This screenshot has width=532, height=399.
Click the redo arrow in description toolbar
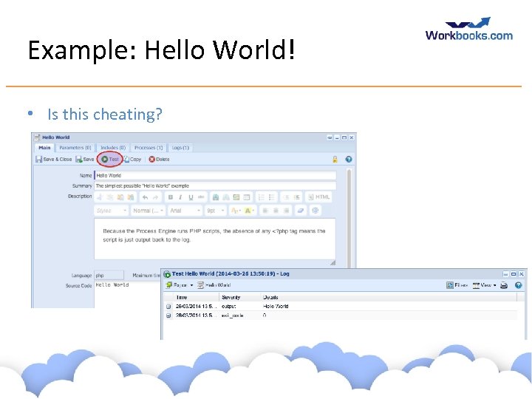pyautogui.click(x=155, y=197)
